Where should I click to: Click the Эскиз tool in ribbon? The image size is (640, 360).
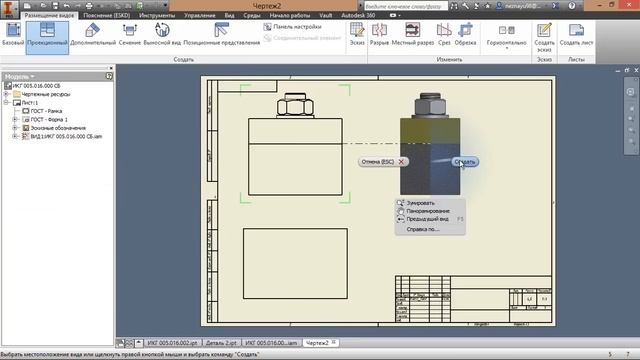[x=357, y=34]
